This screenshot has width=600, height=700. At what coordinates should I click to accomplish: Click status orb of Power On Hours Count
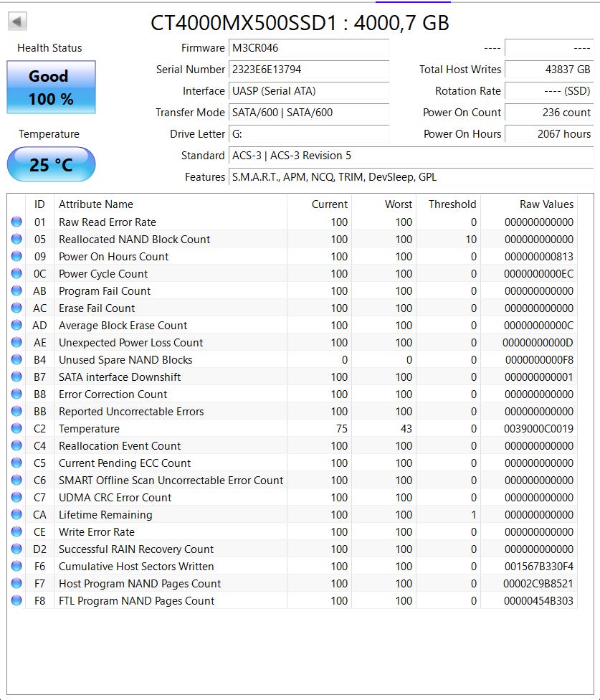(16, 256)
